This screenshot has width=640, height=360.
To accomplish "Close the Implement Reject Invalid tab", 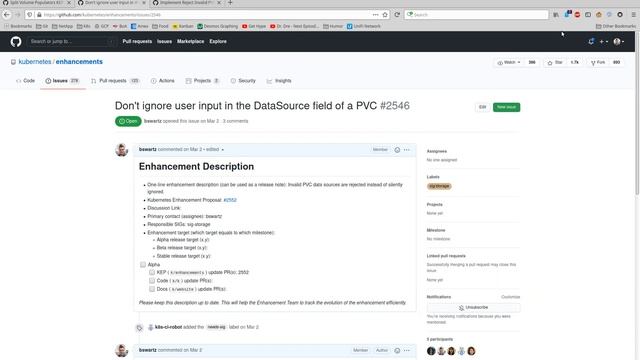I will pos(219,3).
